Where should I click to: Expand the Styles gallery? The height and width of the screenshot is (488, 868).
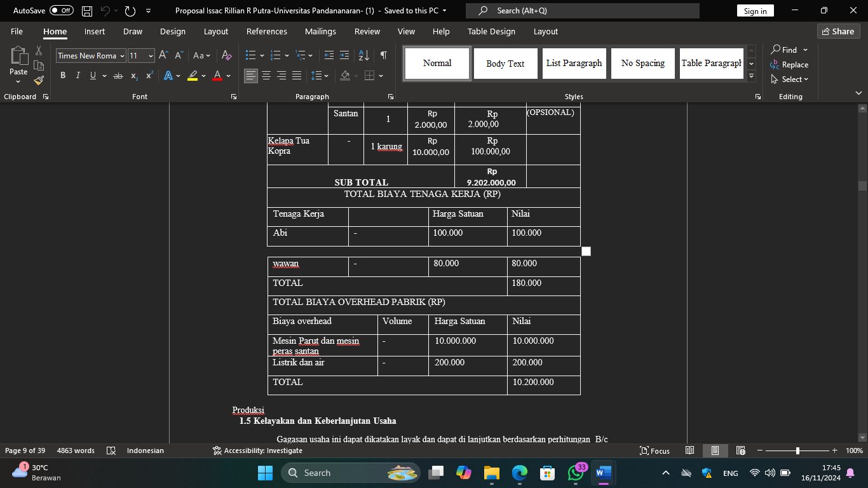[751, 76]
